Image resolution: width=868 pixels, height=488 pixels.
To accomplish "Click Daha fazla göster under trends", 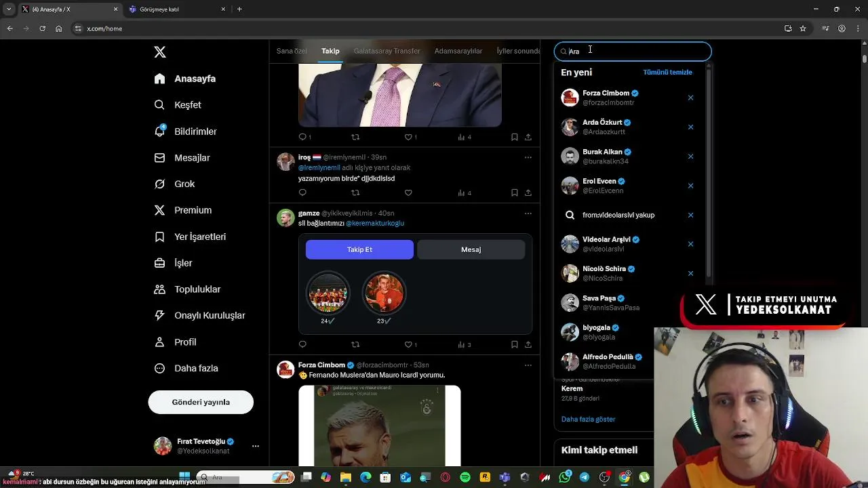I will coord(588,420).
